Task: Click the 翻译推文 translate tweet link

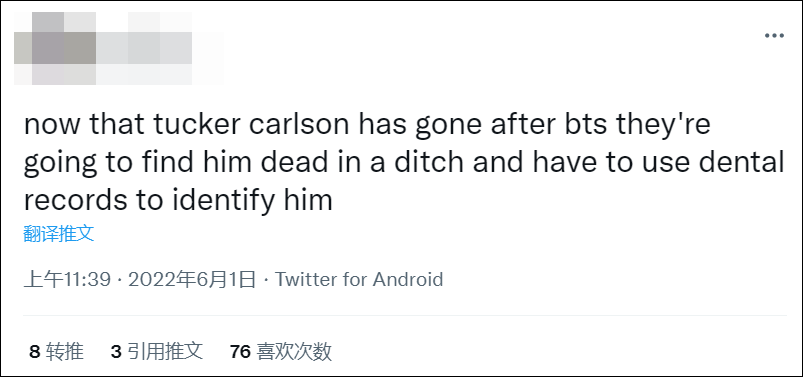Action: click(x=59, y=234)
